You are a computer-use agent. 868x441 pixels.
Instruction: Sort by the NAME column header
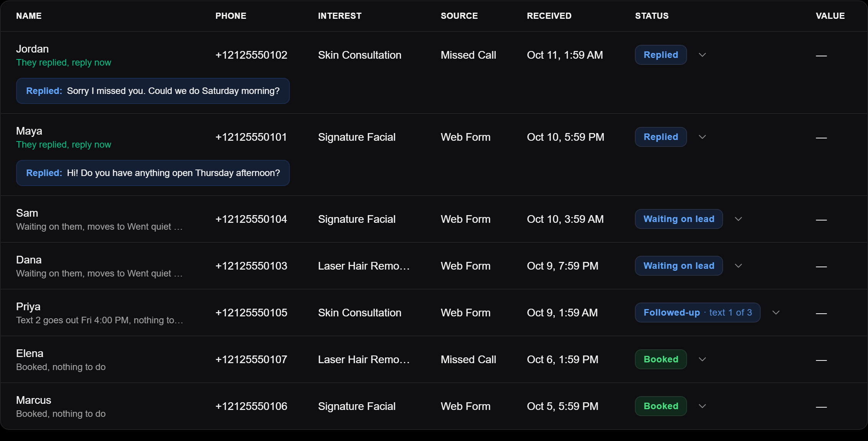[x=29, y=16]
